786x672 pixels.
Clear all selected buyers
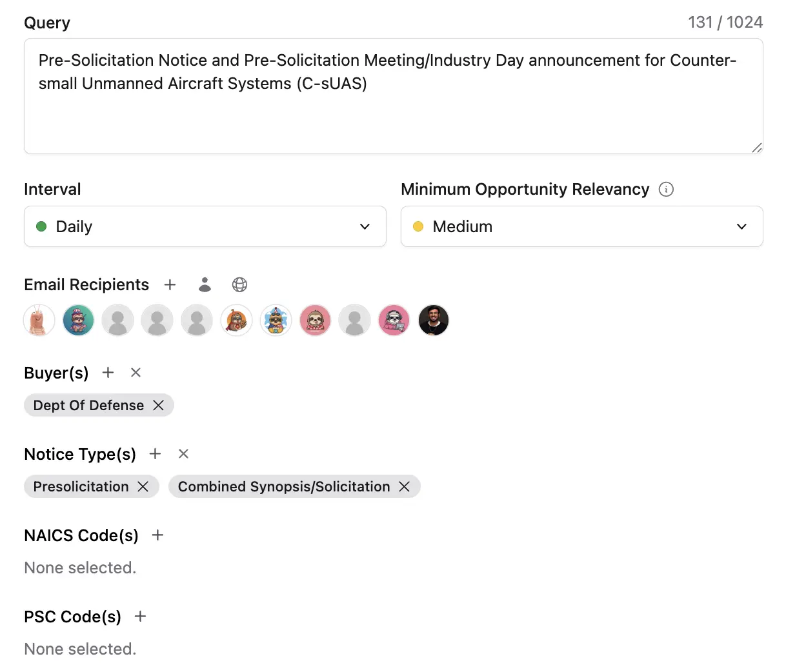pyautogui.click(x=136, y=373)
